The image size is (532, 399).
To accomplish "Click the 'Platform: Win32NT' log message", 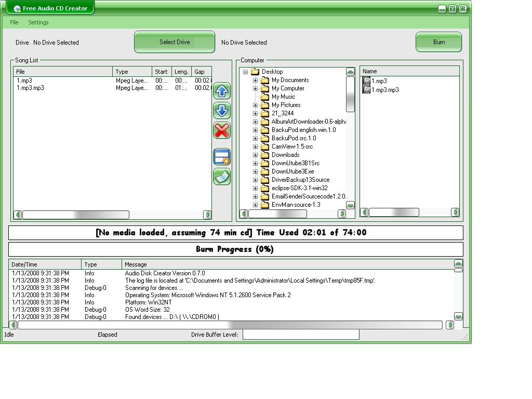I will click(148, 302).
